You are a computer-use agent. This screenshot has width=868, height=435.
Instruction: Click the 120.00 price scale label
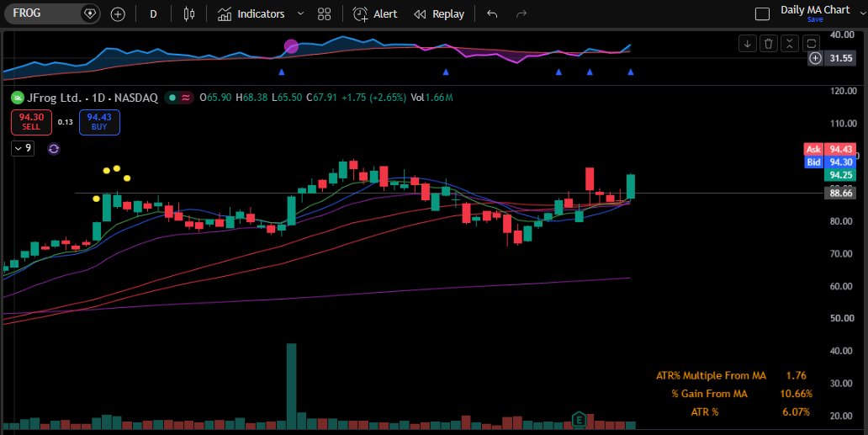tap(843, 91)
